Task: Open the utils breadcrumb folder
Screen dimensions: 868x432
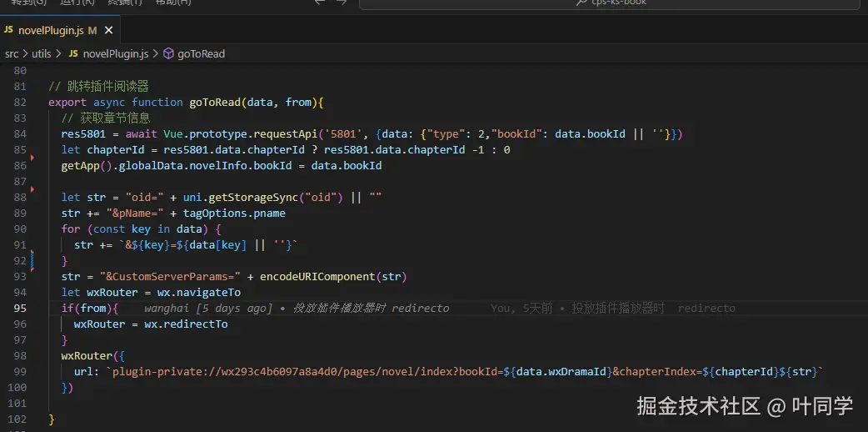Action: tap(42, 54)
